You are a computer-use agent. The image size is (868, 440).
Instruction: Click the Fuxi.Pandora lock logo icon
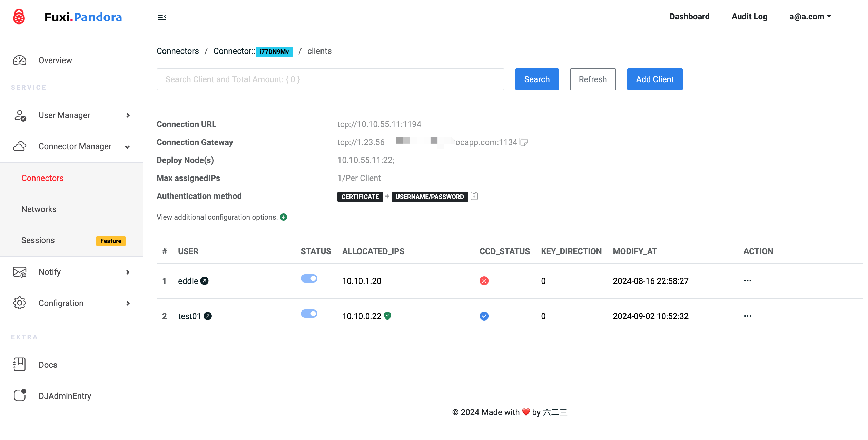tap(19, 17)
